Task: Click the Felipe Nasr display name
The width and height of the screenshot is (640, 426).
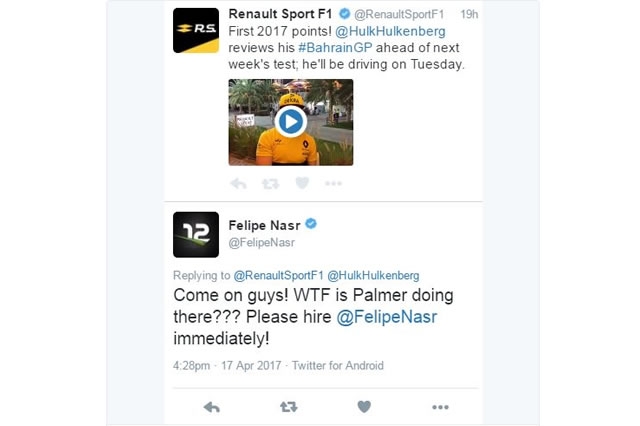Action: [x=264, y=225]
